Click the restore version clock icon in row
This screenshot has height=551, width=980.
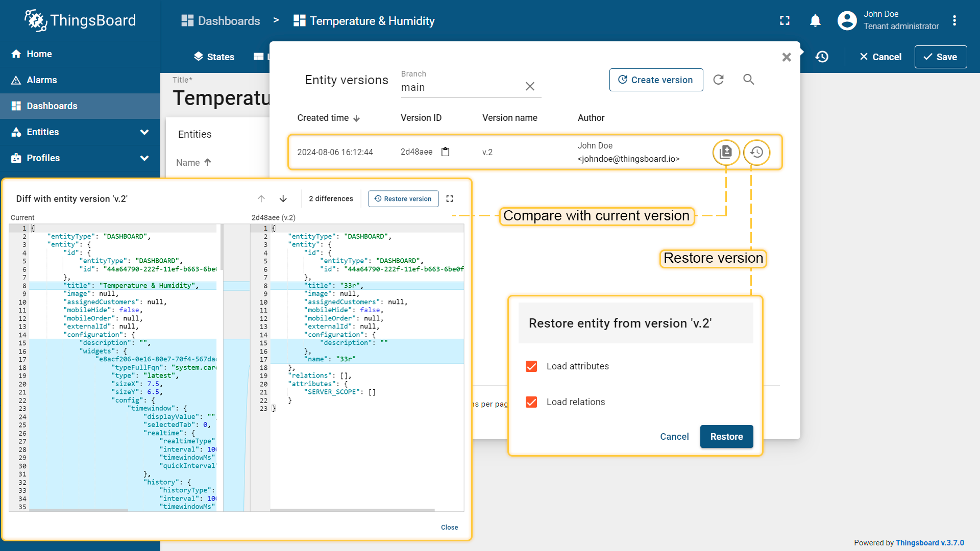(x=756, y=152)
